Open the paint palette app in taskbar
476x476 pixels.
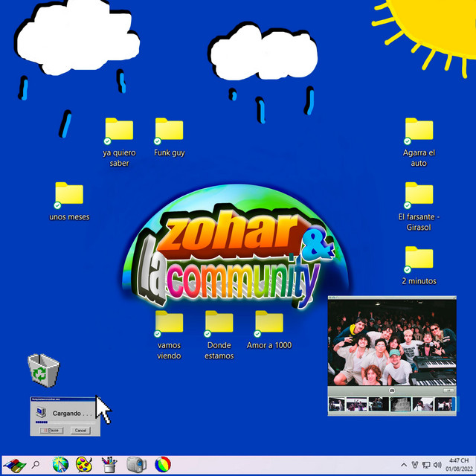(84, 465)
